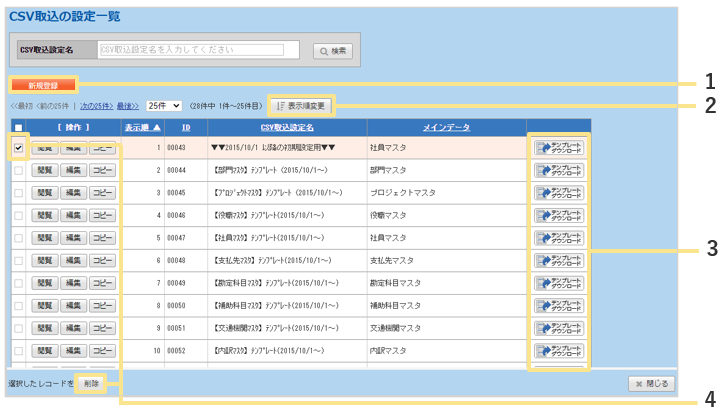This screenshot has height=411, width=728.
Task: Download template for 部門マスタ row
Action: 559,170
